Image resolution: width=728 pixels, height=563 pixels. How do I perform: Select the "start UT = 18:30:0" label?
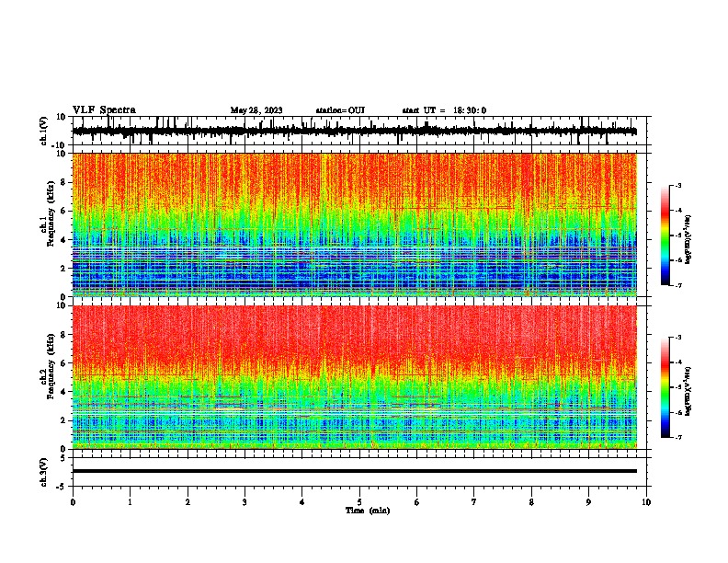coord(444,110)
